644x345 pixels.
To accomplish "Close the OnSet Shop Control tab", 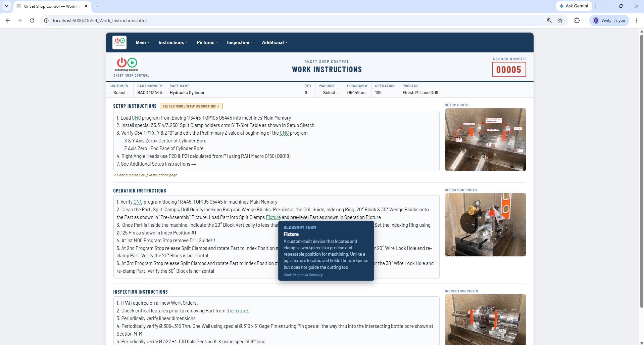I will (86, 6).
